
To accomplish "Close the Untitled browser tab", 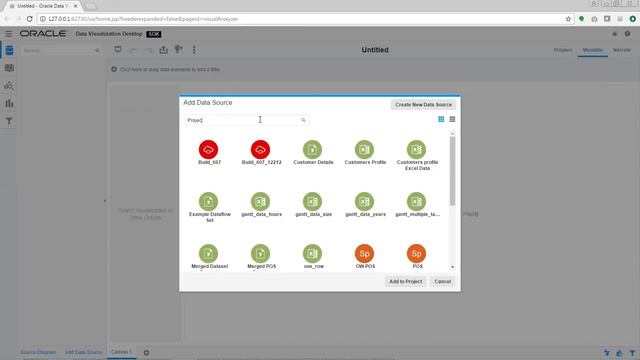I will pos(75,6).
